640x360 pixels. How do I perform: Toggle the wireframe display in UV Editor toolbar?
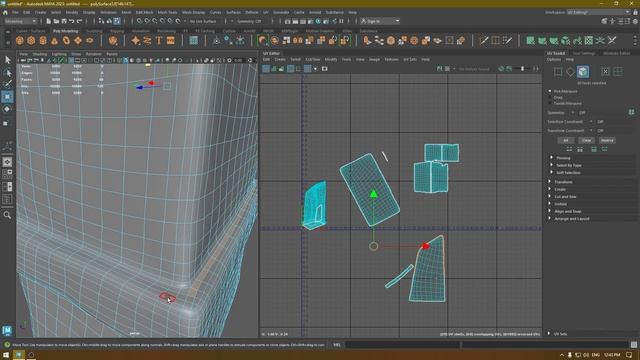click(266, 69)
